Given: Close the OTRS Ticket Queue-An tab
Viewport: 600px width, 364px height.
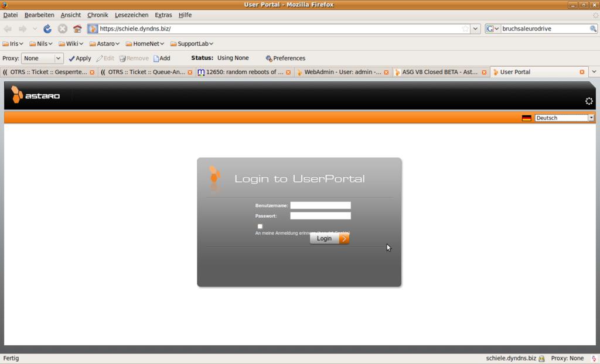Looking at the screenshot, I should point(190,72).
